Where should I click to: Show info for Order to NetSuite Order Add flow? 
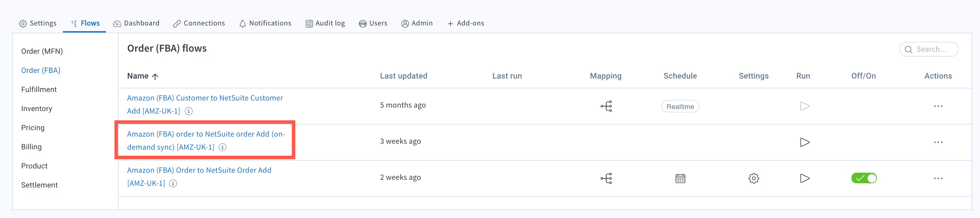coord(173,183)
